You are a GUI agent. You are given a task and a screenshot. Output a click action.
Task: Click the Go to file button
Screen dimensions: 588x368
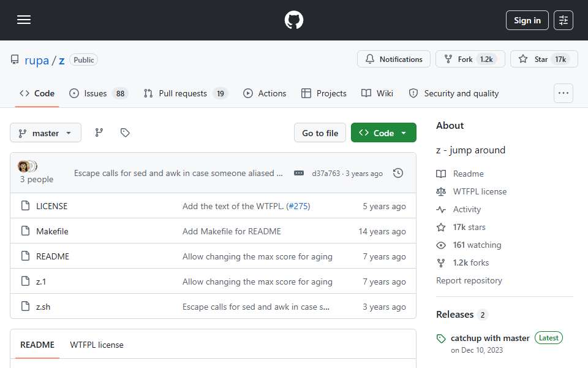pyautogui.click(x=320, y=133)
